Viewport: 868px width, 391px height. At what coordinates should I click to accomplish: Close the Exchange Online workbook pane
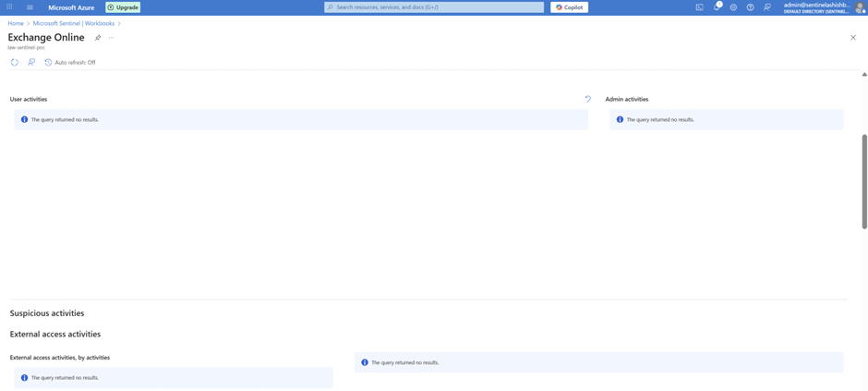pyautogui.click(x=852, y=38)
